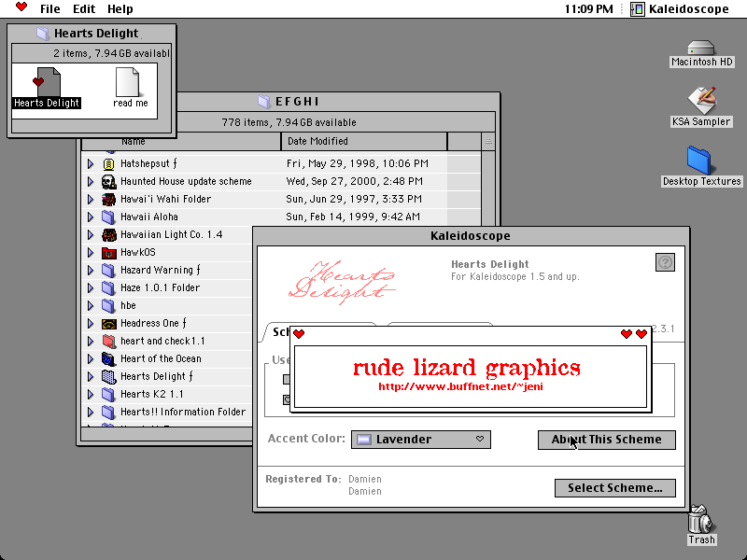The width and height of the screenshot is (747, 560).
Task: Open the Help menu
Action: pos(120,9)
